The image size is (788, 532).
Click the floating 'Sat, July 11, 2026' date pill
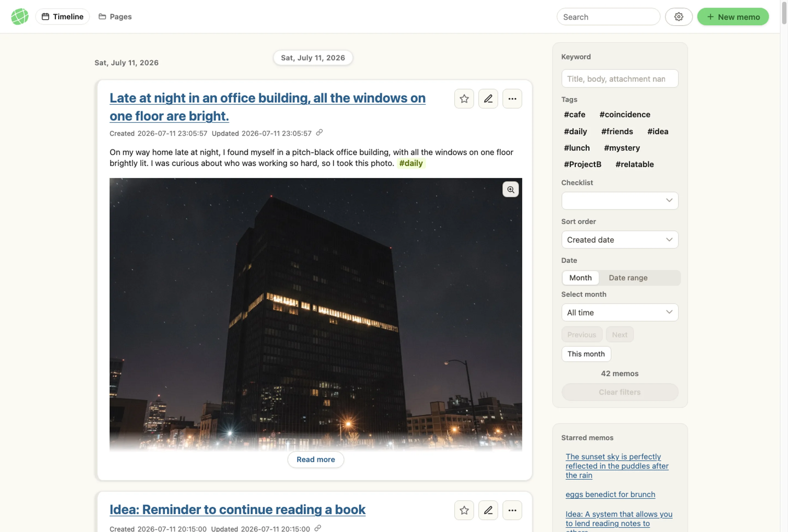click(x=313, y=58)
